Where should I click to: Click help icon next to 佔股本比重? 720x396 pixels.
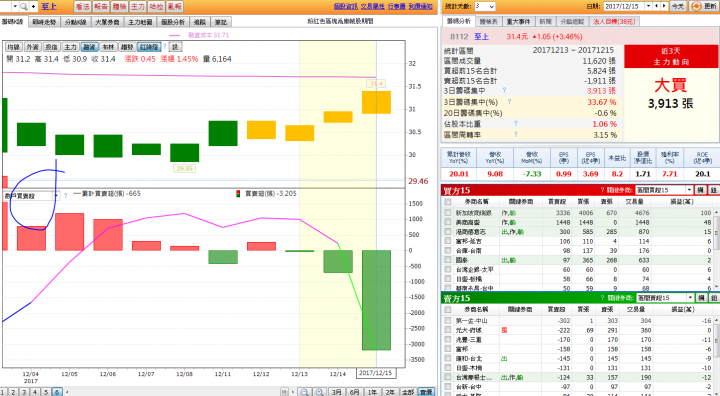(516, 123)
